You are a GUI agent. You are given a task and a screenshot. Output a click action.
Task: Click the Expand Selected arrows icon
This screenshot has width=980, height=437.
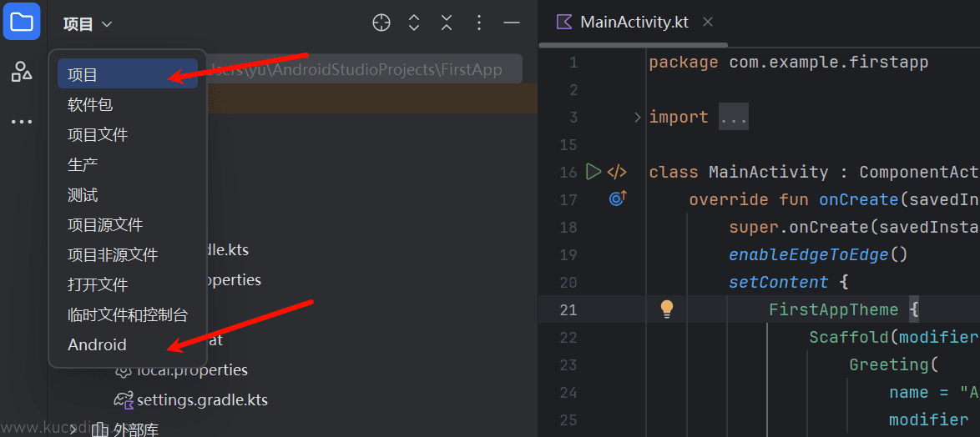(x=414, y=23)
